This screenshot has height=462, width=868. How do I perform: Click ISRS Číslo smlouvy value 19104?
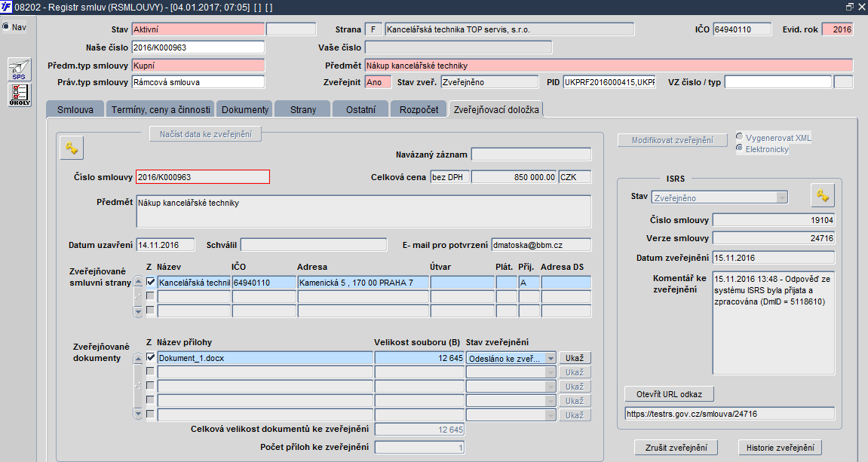tap(774, 220)
